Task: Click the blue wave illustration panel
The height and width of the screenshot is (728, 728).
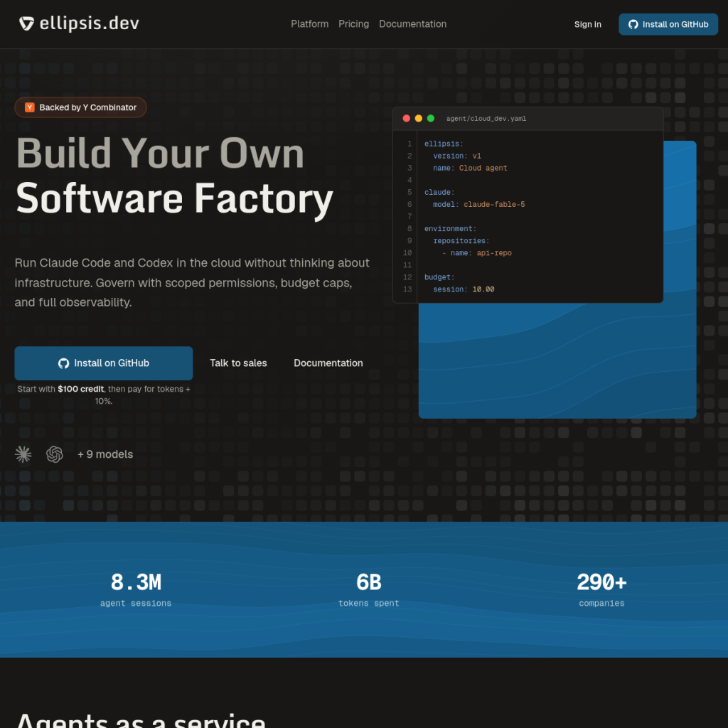Action: point(557,360)
